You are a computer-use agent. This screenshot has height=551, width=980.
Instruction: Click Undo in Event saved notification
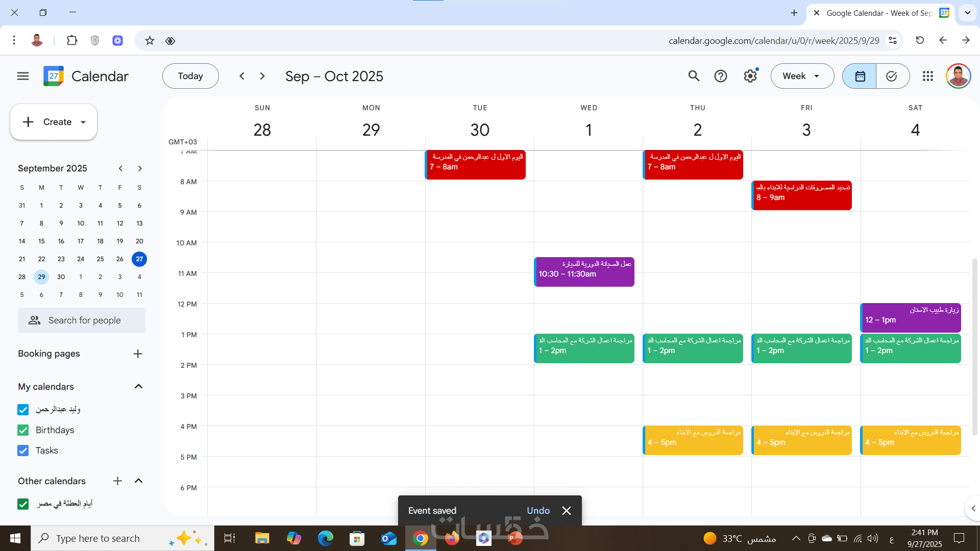click(538, 511)
